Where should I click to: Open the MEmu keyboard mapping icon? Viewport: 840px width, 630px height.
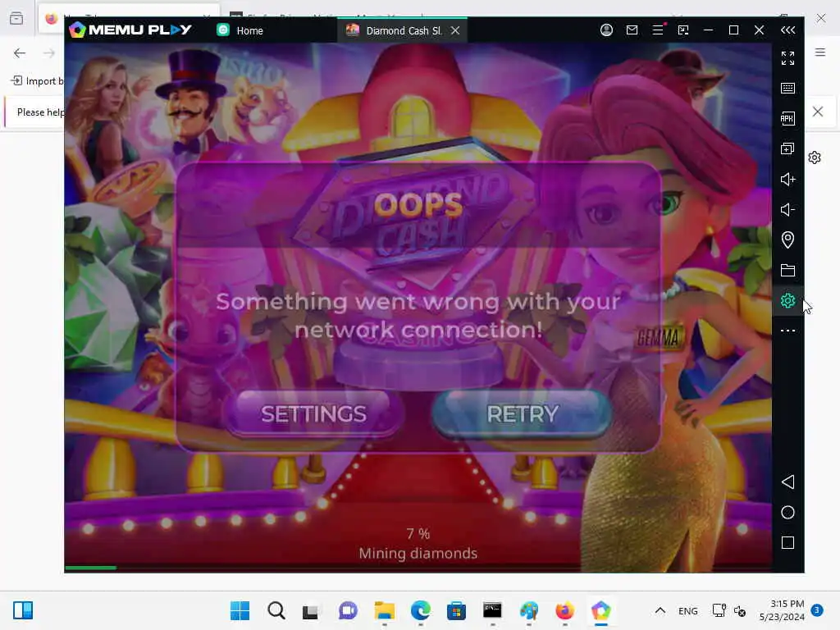787,88
